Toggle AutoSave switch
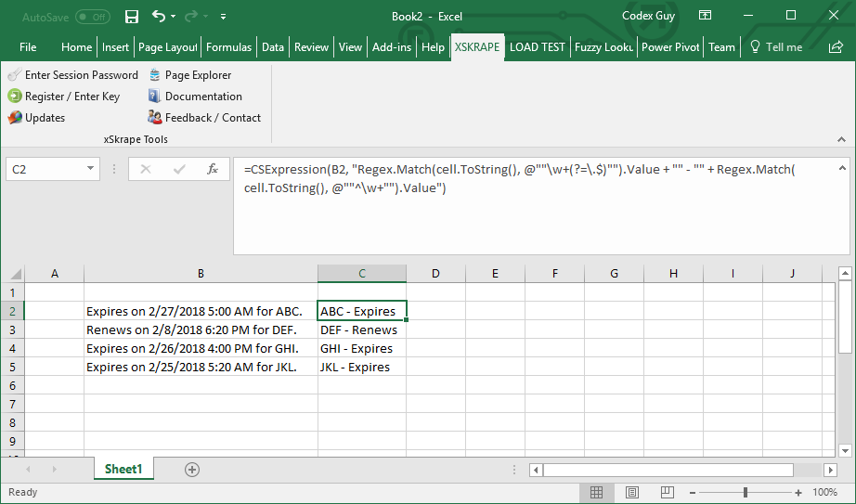856x504 pixels. pyautogui.click(x=93, y=17)
